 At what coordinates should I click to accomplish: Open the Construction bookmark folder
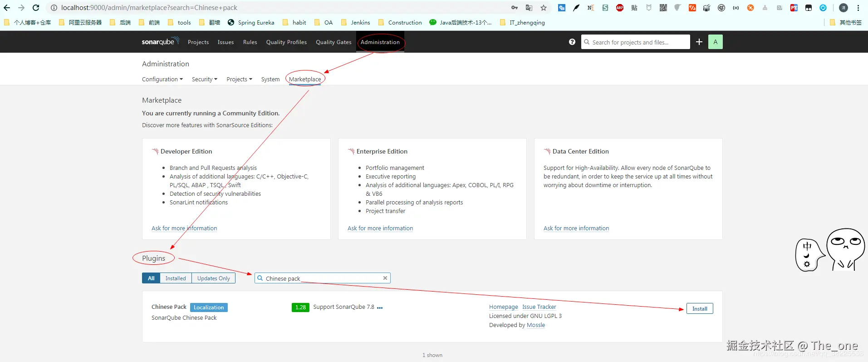click(x=400, y=22)
